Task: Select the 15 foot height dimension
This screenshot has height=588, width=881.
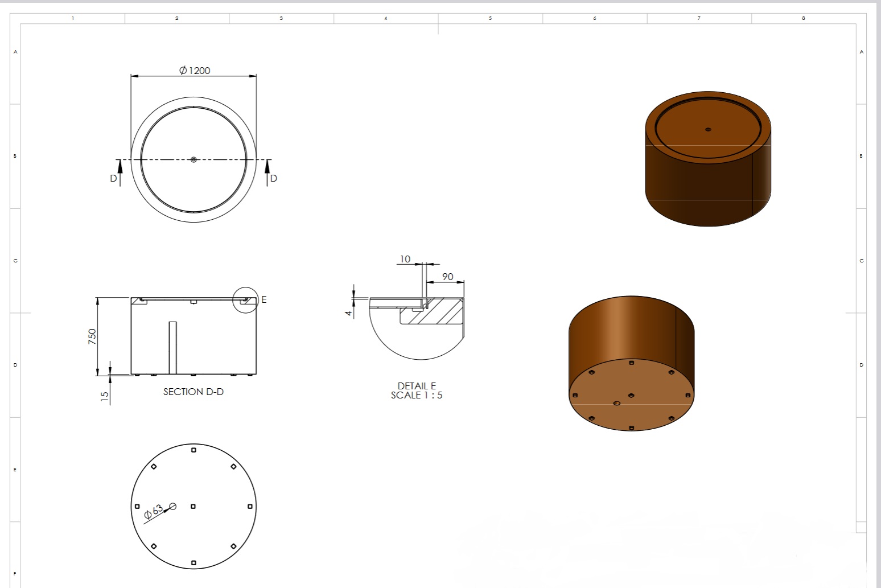Action: click(105, 397)
